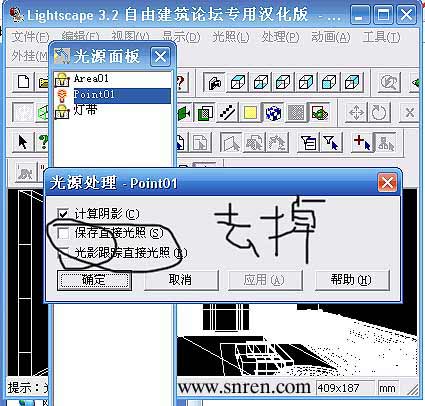Click the list filter icon
This screenshot has width=425, height=406.
(x=309, y=143)
